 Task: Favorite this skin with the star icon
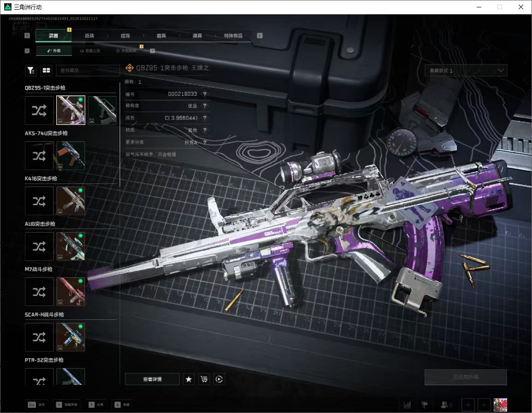[189, 379]
